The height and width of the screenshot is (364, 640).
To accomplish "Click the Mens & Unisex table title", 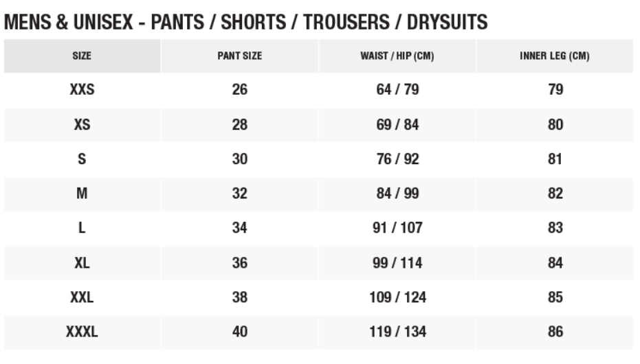I will coord(246,22).
